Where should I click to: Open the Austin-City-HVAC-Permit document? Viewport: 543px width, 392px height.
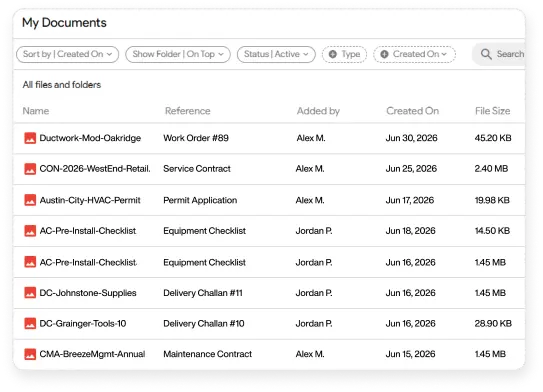(90, 200)
